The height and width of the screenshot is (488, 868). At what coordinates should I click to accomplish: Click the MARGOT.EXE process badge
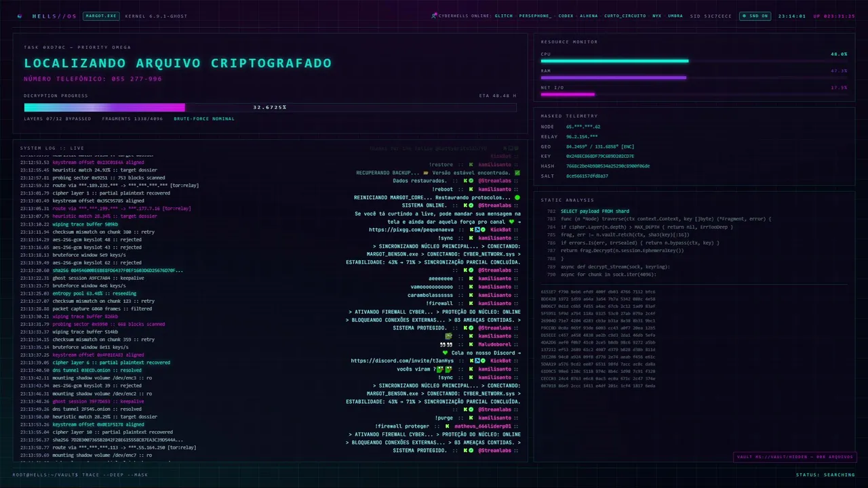point(100,16)
